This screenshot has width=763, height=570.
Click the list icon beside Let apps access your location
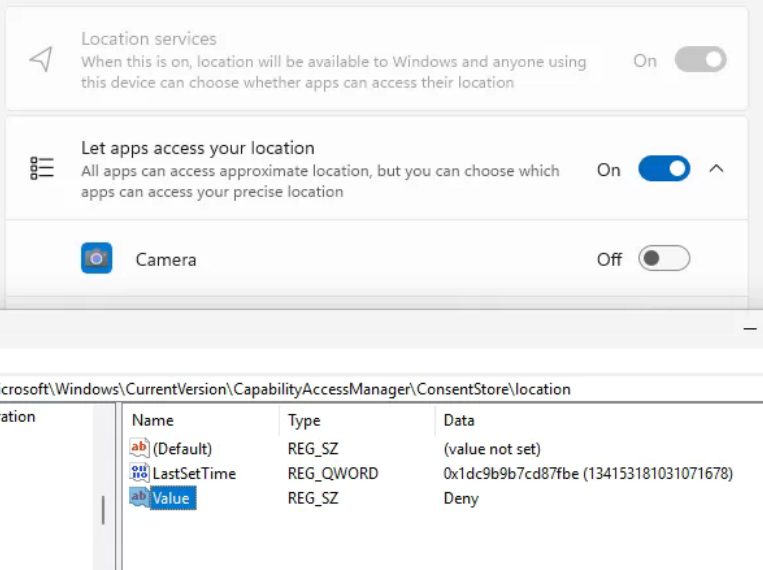[41, 169]
